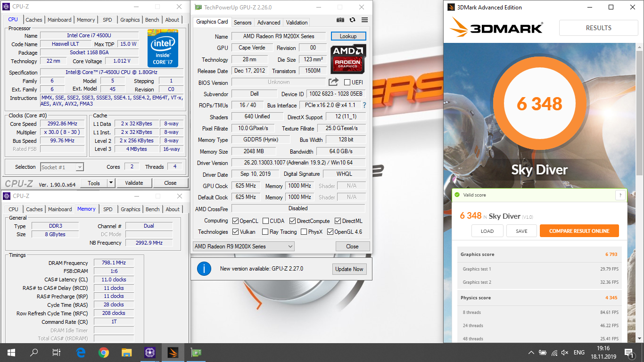Switch to CPU-Z via taskbar icon
Image resolution: width=644 pixels, height=362 pixels.
(149, 352)
